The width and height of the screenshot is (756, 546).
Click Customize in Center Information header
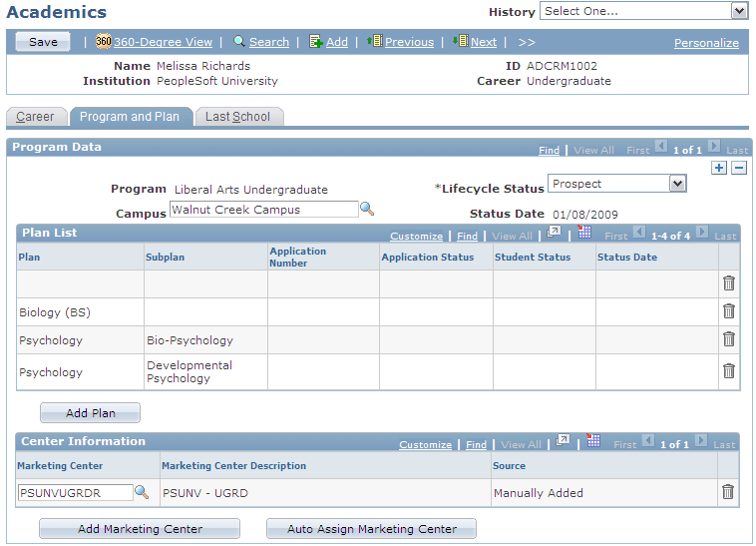click(425, 445)
